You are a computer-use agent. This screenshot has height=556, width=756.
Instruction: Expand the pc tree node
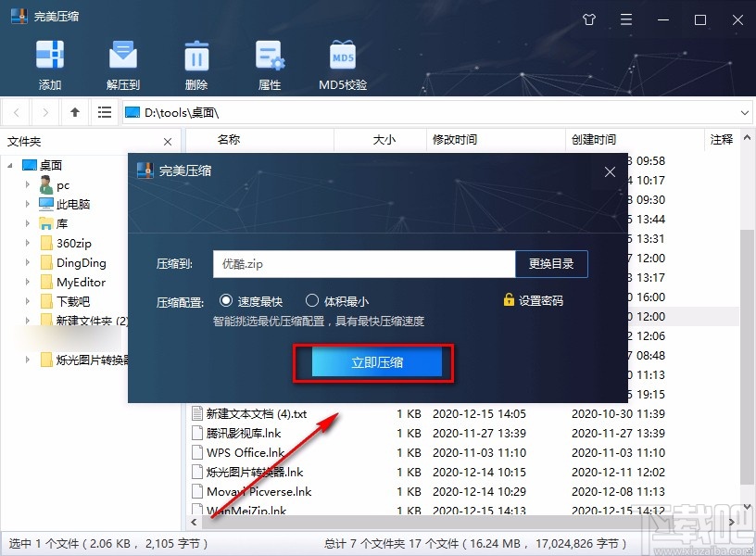(x=28, y=184)
